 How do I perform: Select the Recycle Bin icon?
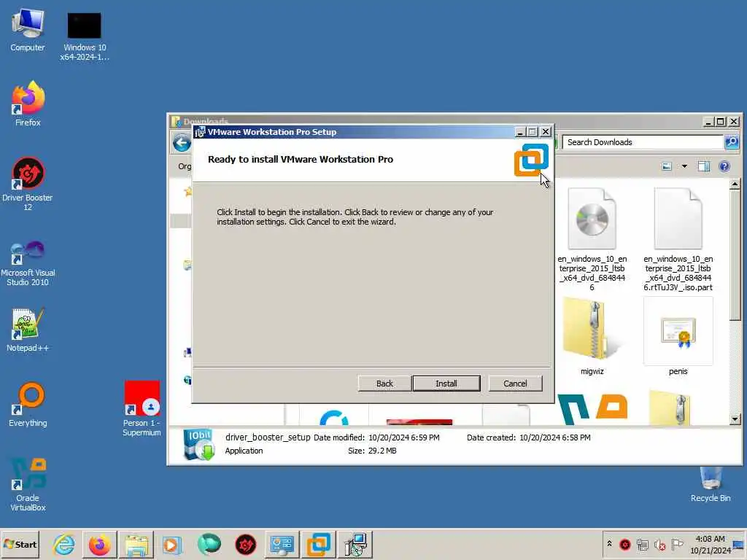coord(711,485)
